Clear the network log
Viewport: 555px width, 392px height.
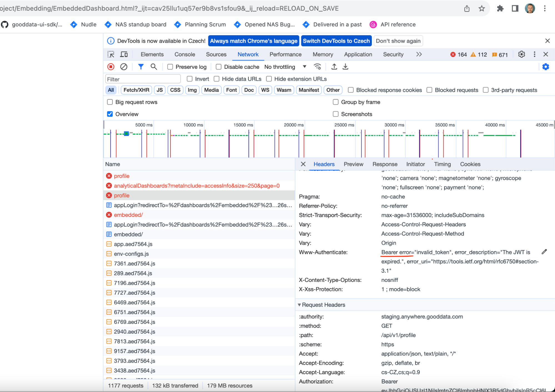124,67
